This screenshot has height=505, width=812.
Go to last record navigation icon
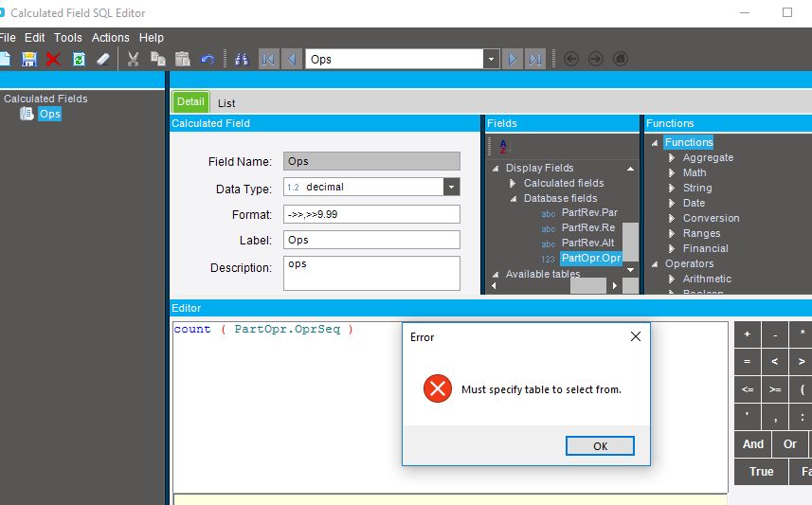535,59
